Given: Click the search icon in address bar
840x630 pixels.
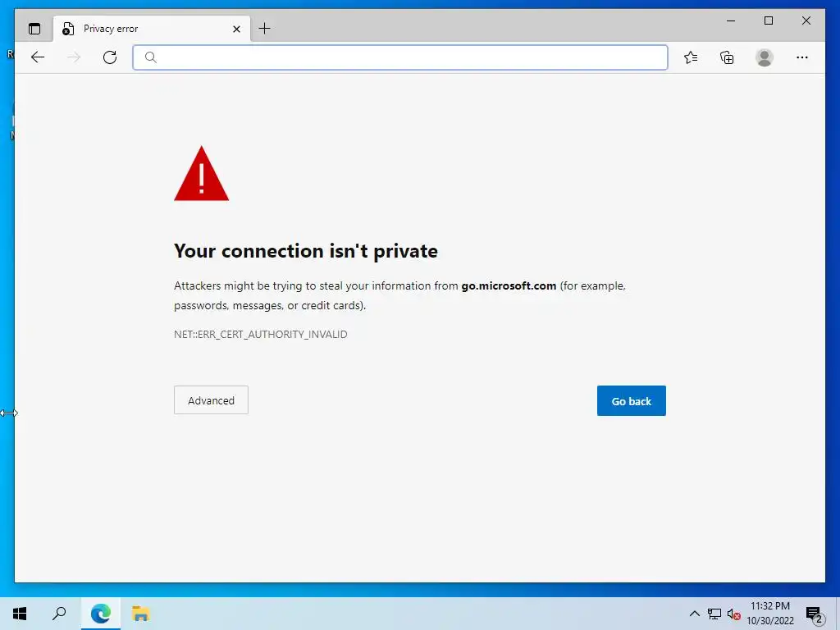Looking at the screenshot, I should tap(151, 57).
